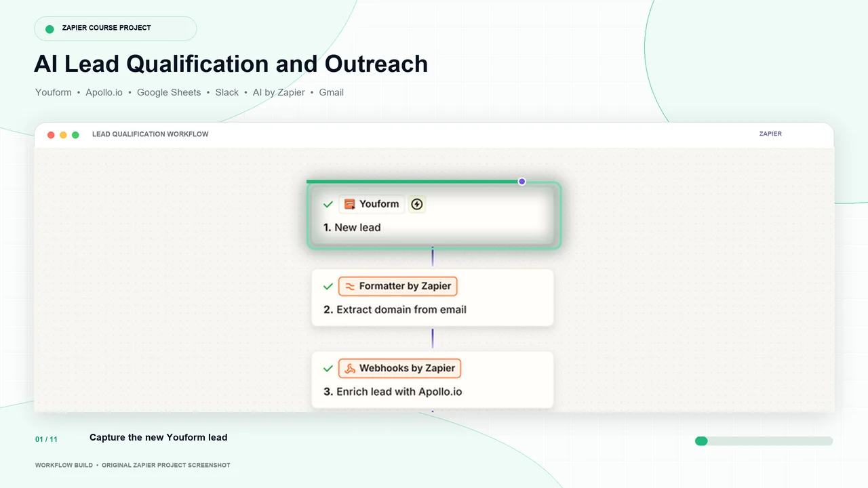Click the green window maximize dot
The width and height of the screenshot is (868, 488).
75,135
